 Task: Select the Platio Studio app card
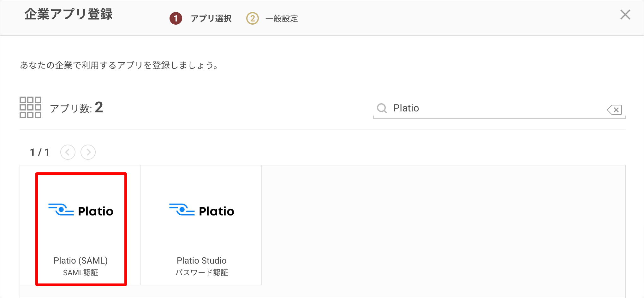click(x=201, y=225)
